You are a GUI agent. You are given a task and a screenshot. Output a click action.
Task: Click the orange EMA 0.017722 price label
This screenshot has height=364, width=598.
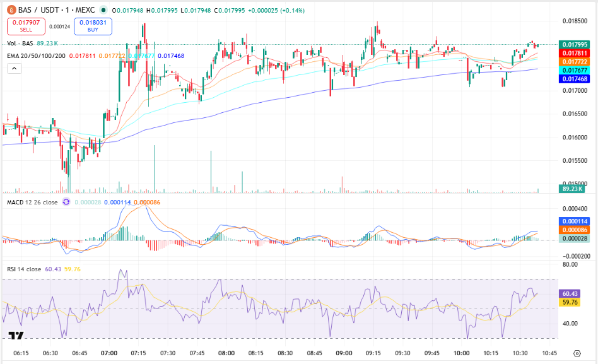point(575,62)
